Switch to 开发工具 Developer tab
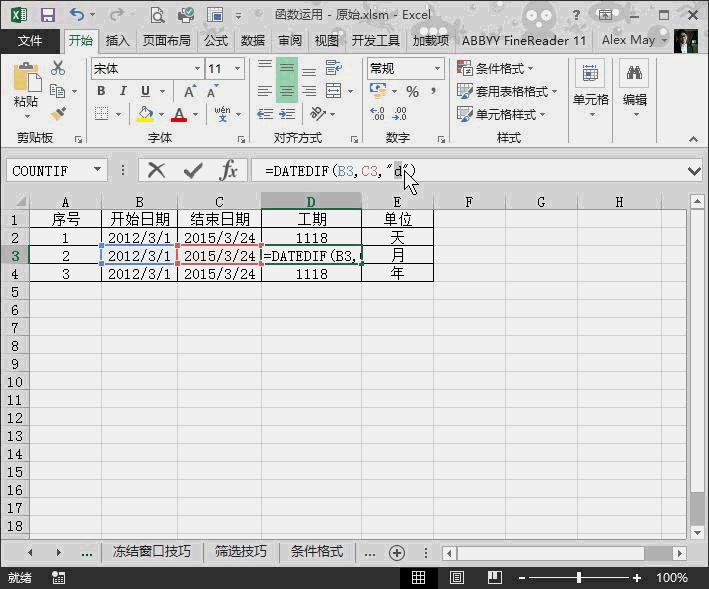Viewport: 709px width, 589px height. click(x=375, y=41)
